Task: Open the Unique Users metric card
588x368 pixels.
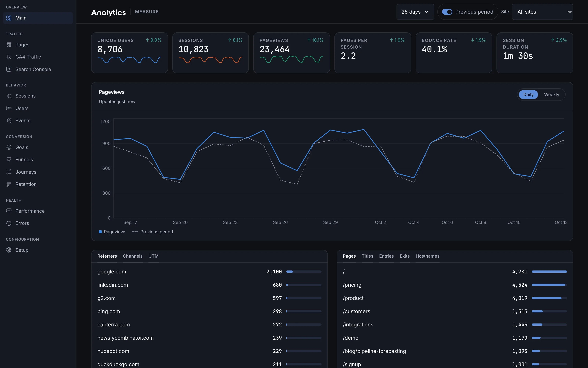Action: [130, 53]
